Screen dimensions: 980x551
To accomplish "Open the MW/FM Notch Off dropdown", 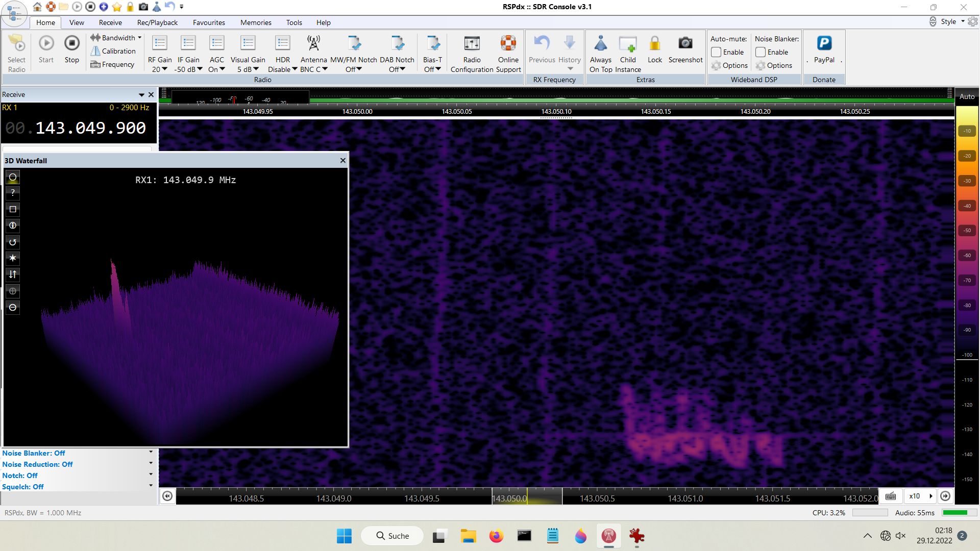I will point(354,69).
